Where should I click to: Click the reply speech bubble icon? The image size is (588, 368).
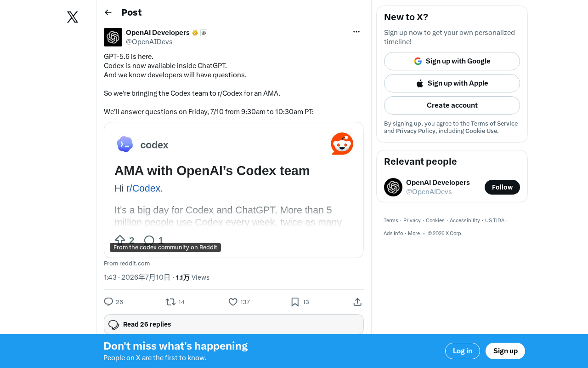click(108, 302)
